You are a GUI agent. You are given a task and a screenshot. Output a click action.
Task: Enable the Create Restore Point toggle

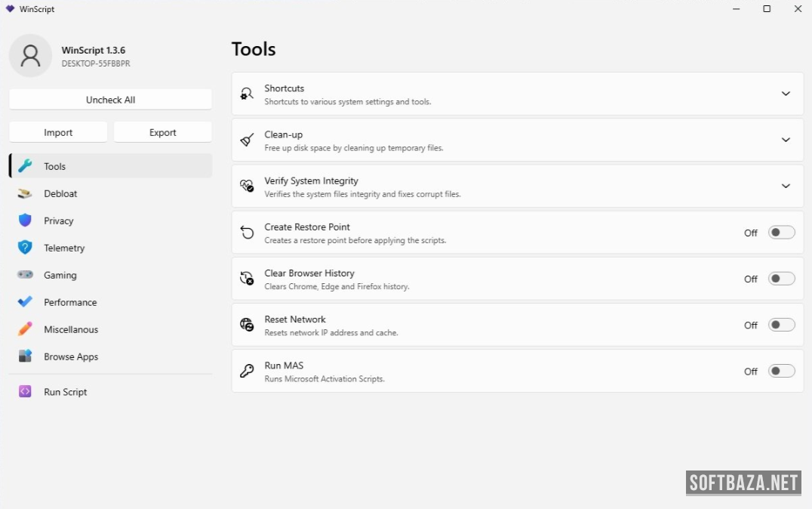click(x=781, y=233)
